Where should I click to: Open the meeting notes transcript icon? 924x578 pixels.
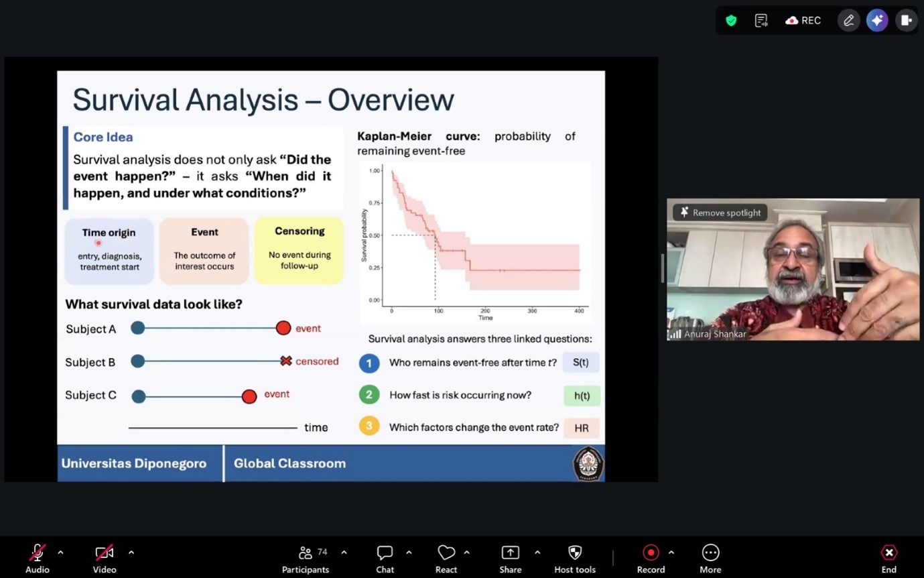coord(761,20)
